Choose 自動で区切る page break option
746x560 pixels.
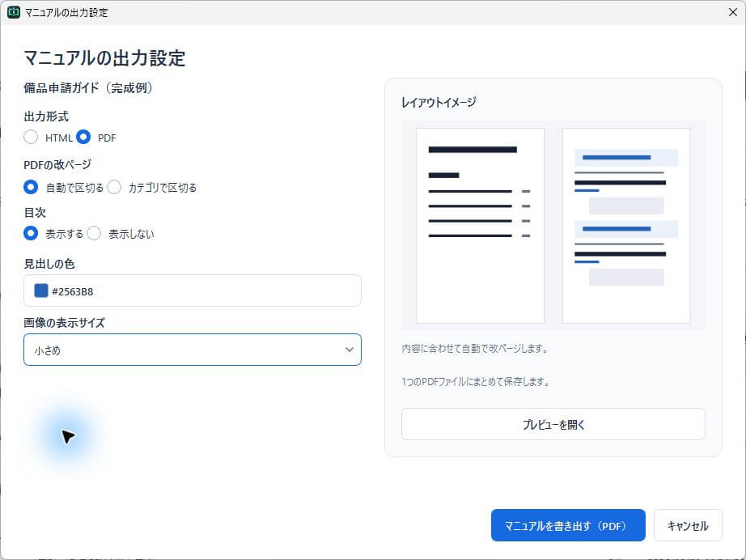click(x=31, y=187)
